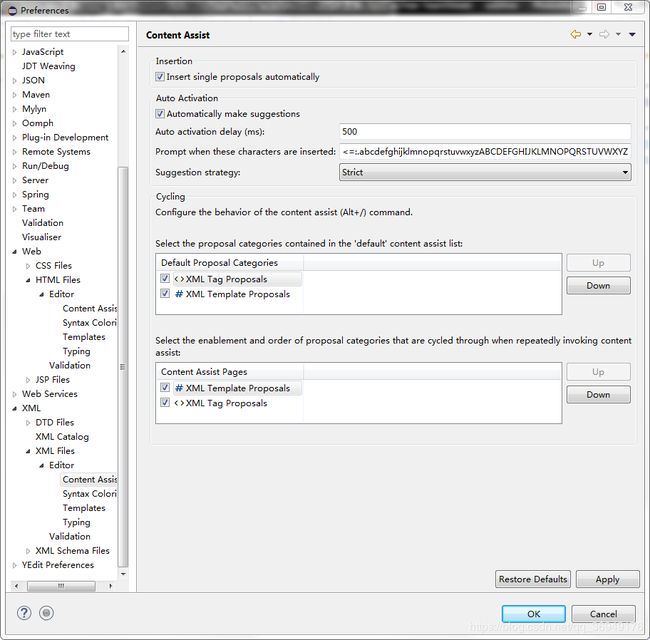Uncheck XML Tag Proposals in Content Assist Pages
Screen dimensions: 650x640
(x=165, y=402)
